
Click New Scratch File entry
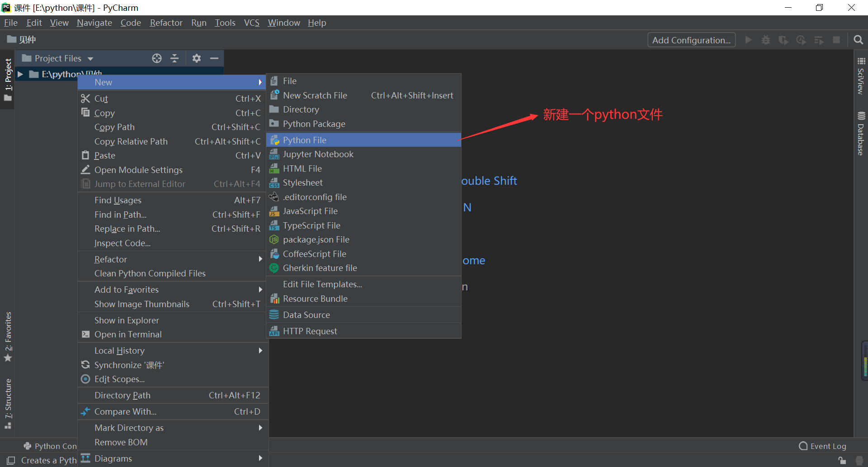(364, 95)
